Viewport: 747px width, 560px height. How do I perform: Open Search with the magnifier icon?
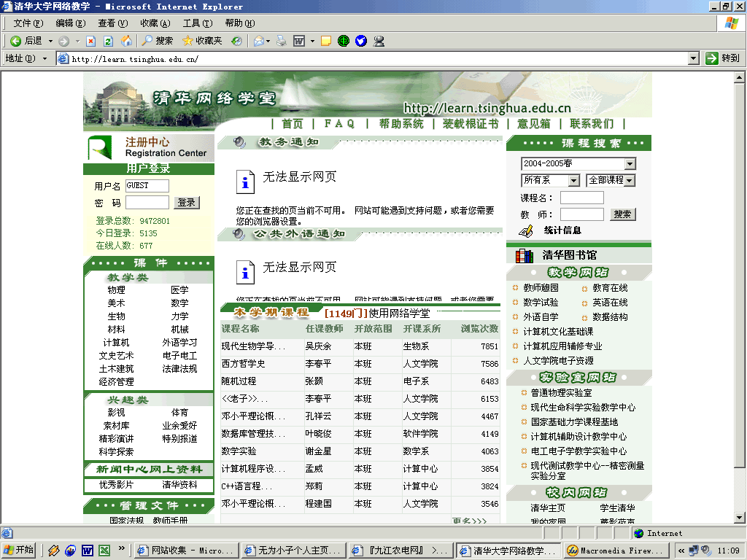pos(147,41)
